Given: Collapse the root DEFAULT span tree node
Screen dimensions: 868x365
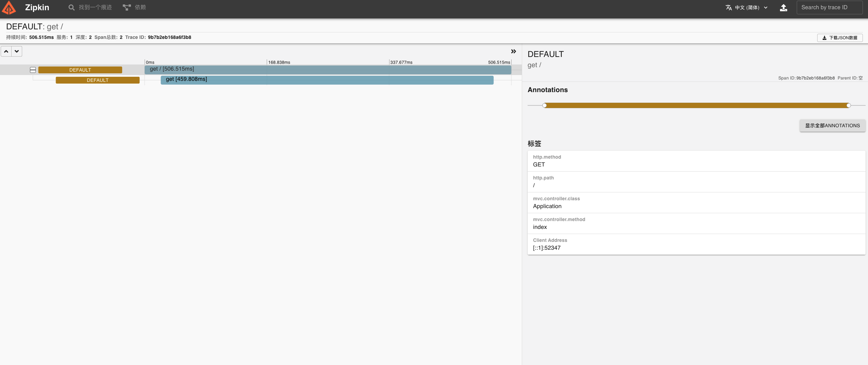Looking at the screenshot, I should 33,70.
